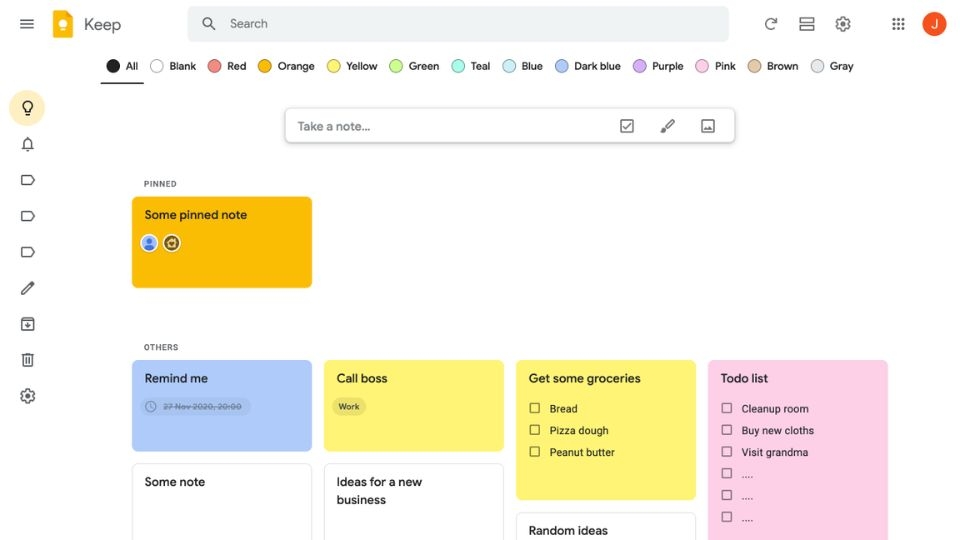
Task: Click Edit labels pencil in sidebar
Action: point(28,288)
